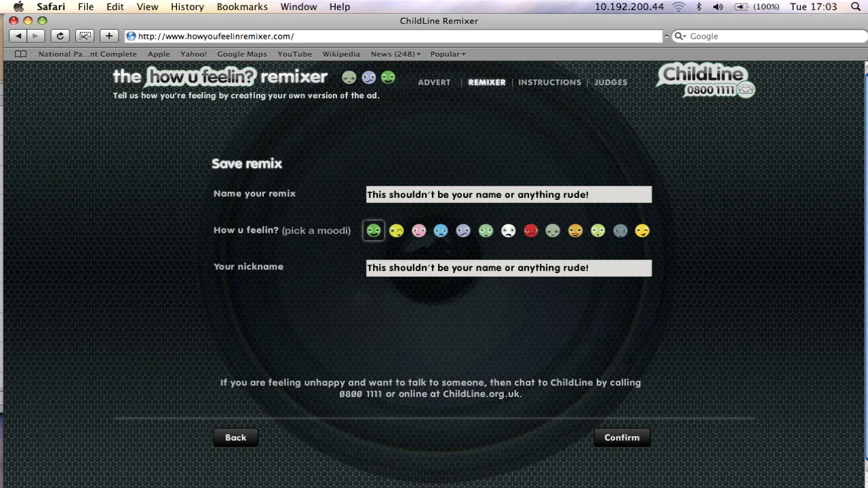
Task: Add a bookmark with the plus button
Action: point(108,36)
